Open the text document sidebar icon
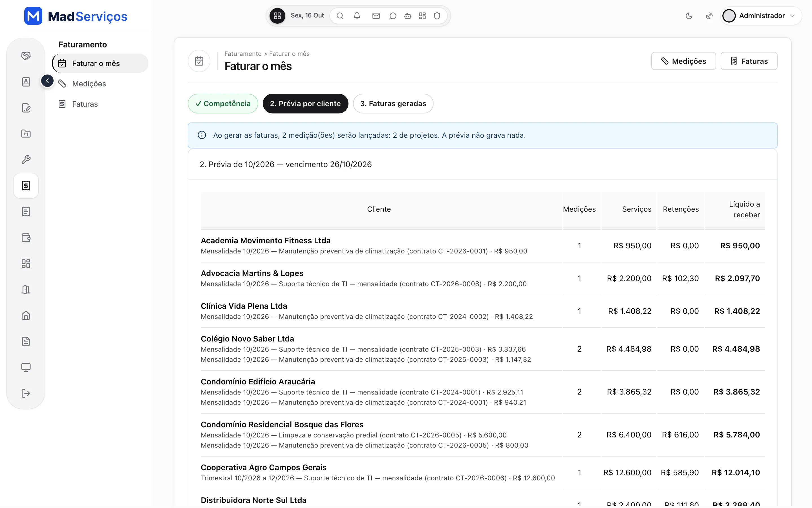The width and height of the screenshot is (812, 508). click(26, 341)
